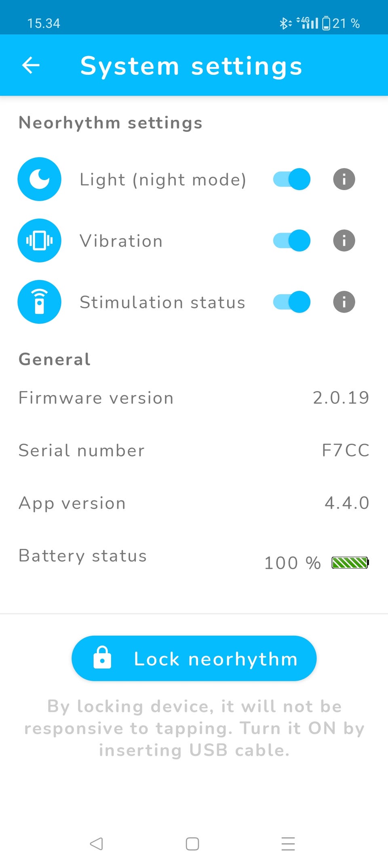
Task: Open Android recent apps menu
Action: pos(288,844)
